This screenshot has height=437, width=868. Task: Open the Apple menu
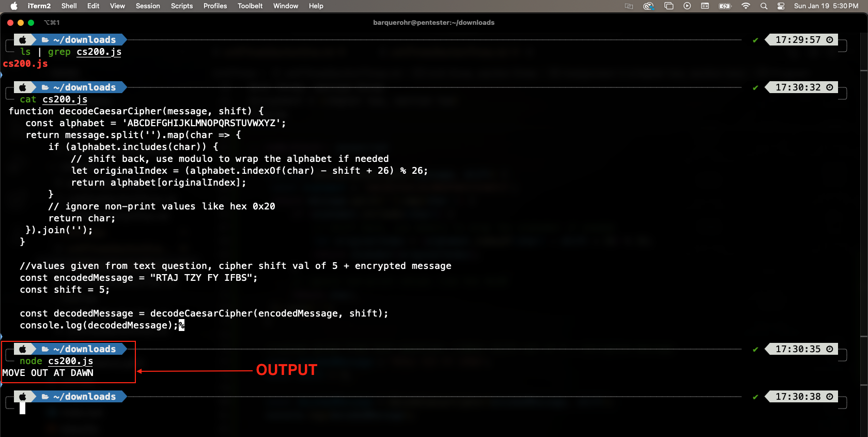click(x=14, y=6)
